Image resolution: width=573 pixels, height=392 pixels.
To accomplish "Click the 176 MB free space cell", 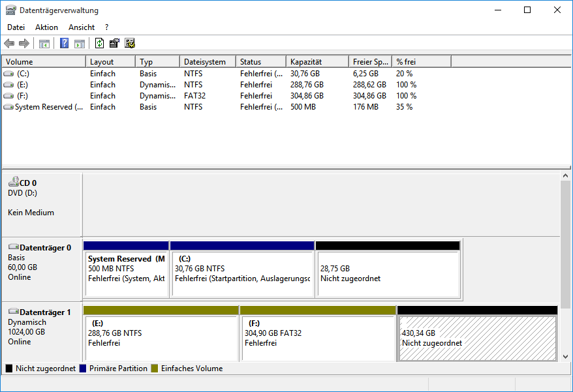I will (x=365, y=107).
